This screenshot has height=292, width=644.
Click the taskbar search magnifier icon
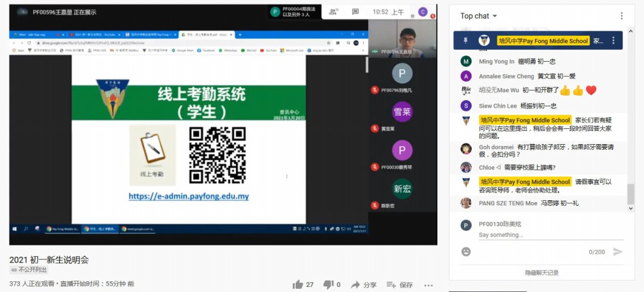click(x=25, y=228)
